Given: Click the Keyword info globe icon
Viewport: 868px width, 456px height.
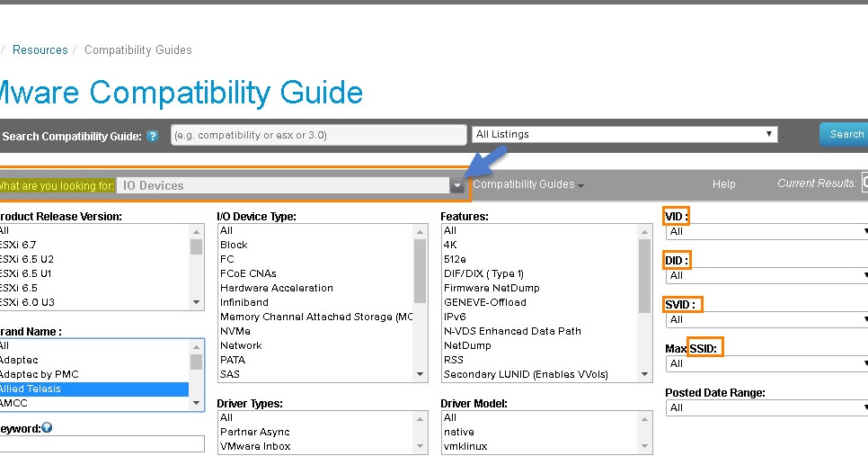Looking at the screenshot, I should [x=47, y=427].
